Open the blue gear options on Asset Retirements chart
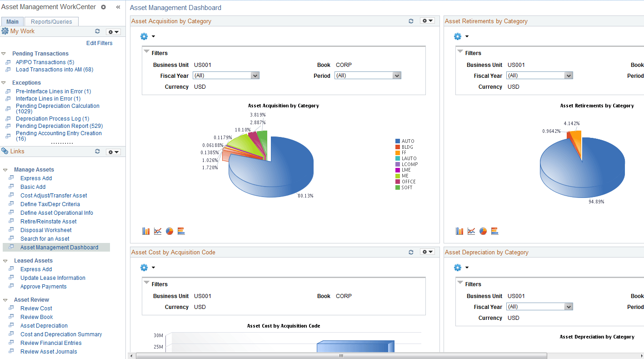Screen dimensions: 644x359 (x=457, y=36)
